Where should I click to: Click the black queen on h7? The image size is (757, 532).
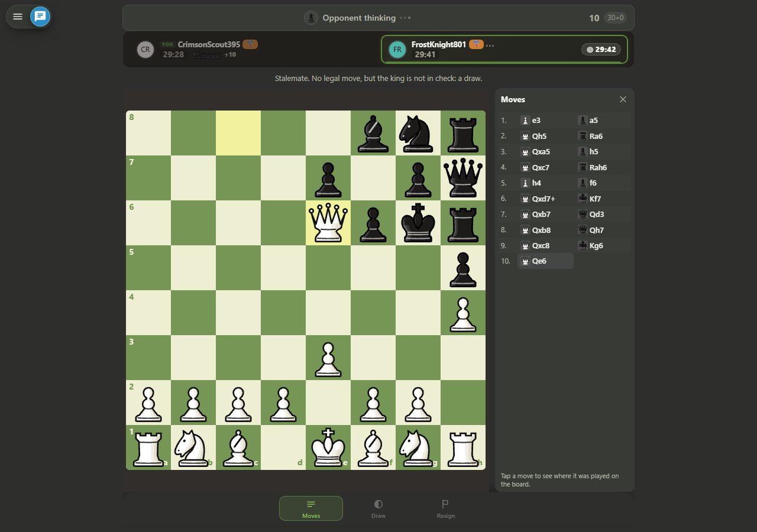click(463, 178)
